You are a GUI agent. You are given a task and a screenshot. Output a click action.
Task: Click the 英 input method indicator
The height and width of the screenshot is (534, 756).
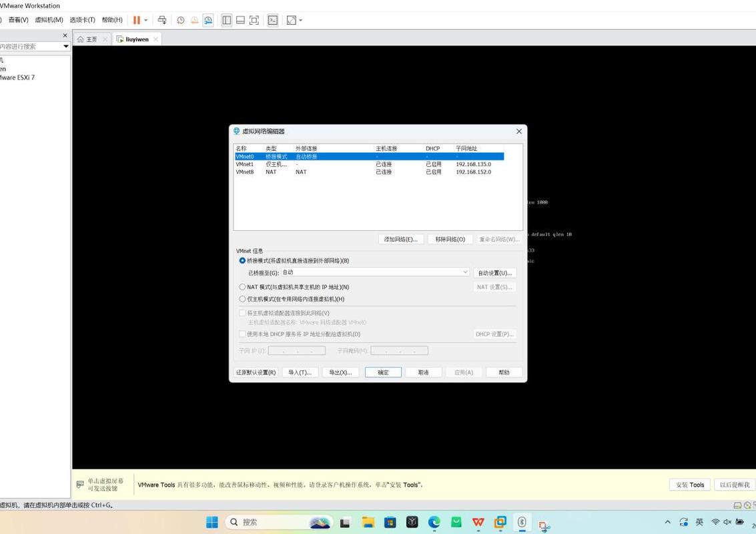pyautogui.click(x=699, y=522)
